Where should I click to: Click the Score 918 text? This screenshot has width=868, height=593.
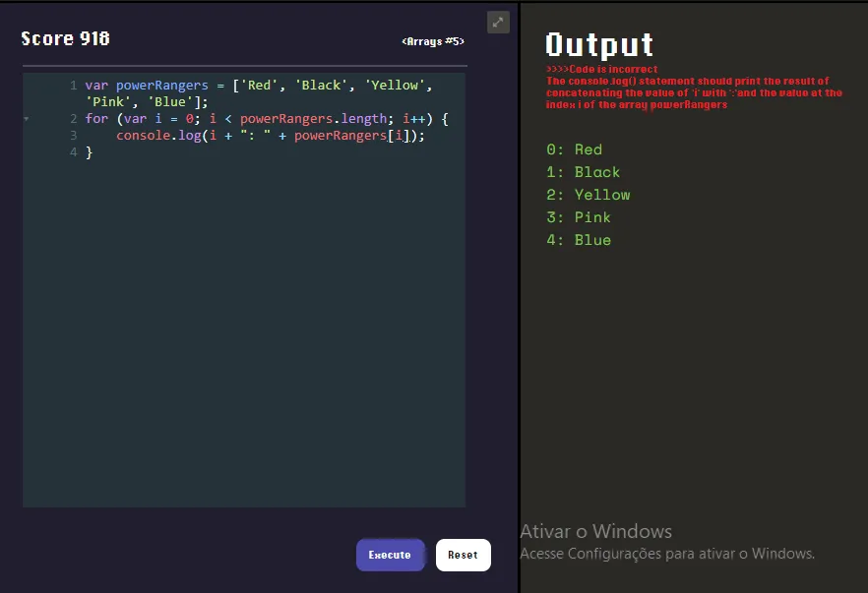tap(66, 38)
